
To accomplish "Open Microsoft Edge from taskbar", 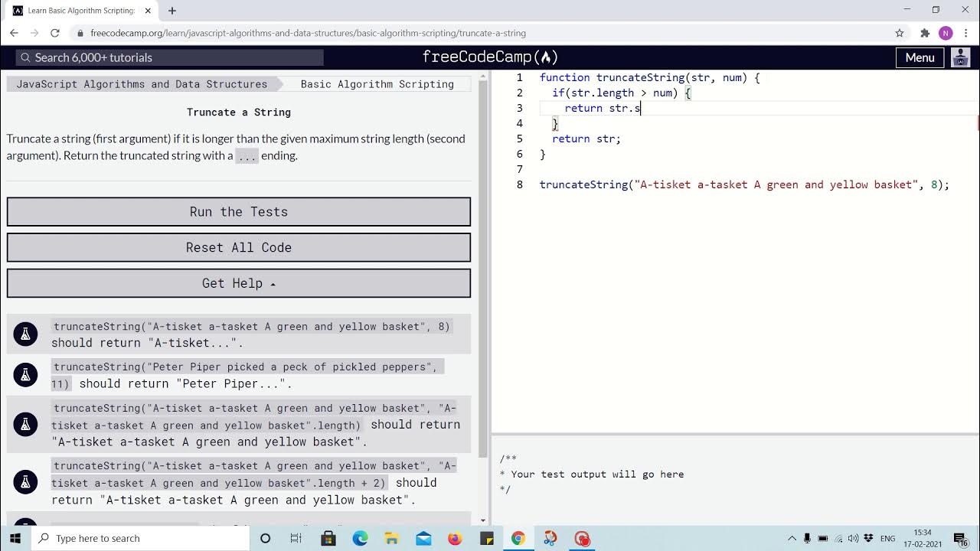I will click(x=360, y=538).
